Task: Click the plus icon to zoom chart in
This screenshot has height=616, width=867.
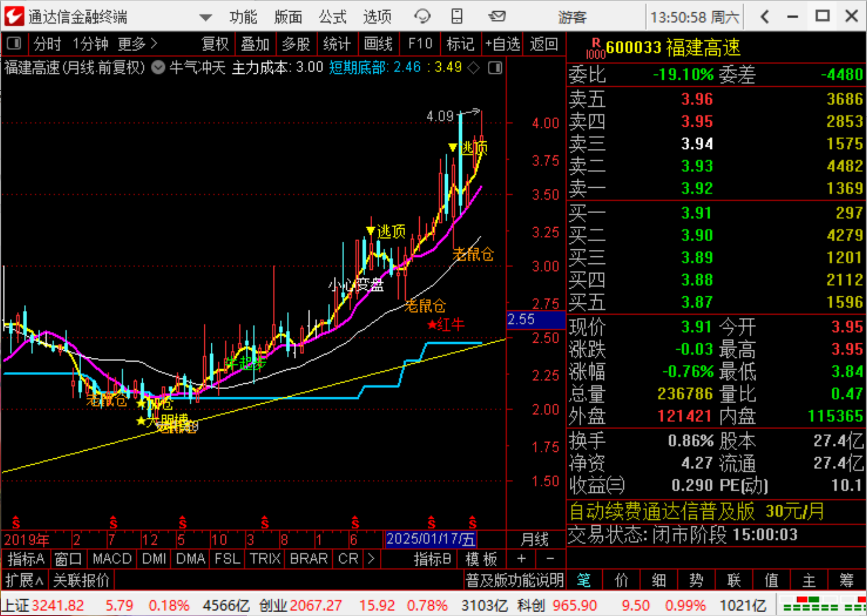Action: pos(521,559)
